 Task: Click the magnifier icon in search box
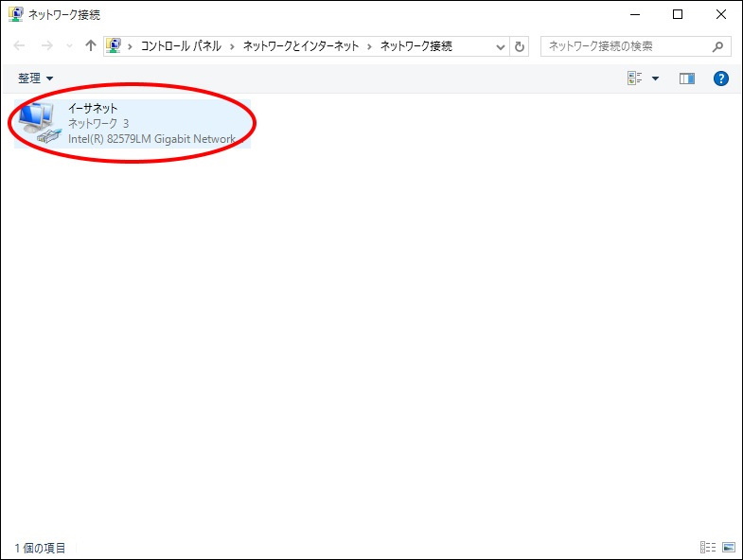[718, 46]
